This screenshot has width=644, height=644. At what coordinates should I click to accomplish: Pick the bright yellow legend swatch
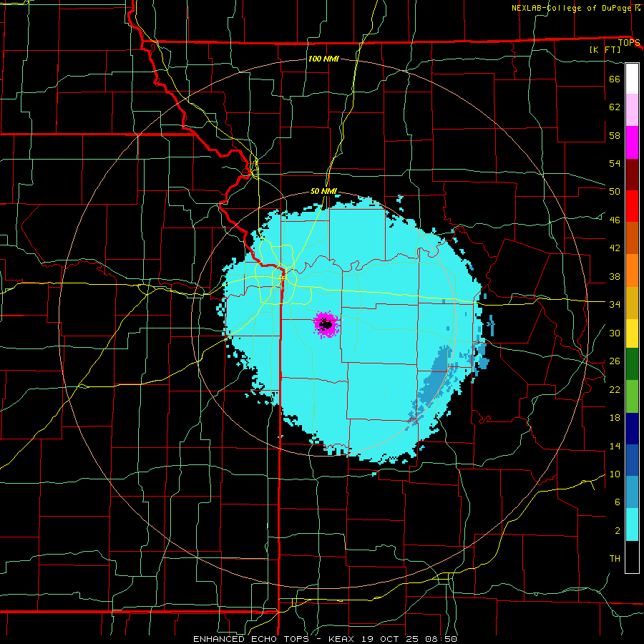[x=632, y=333]
